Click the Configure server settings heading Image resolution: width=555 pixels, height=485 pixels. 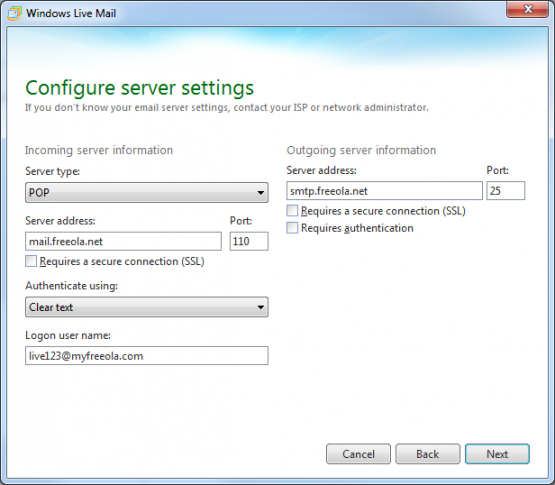click(x=139, y=89)
